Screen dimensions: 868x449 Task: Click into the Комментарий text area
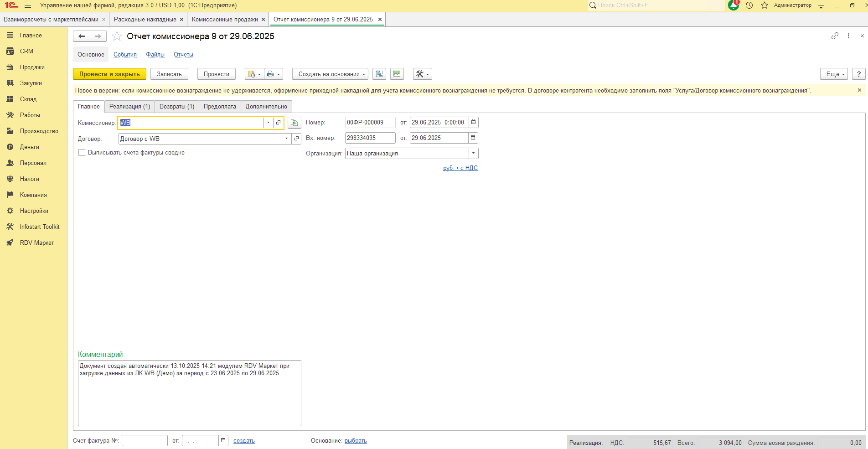pos(190,393)
